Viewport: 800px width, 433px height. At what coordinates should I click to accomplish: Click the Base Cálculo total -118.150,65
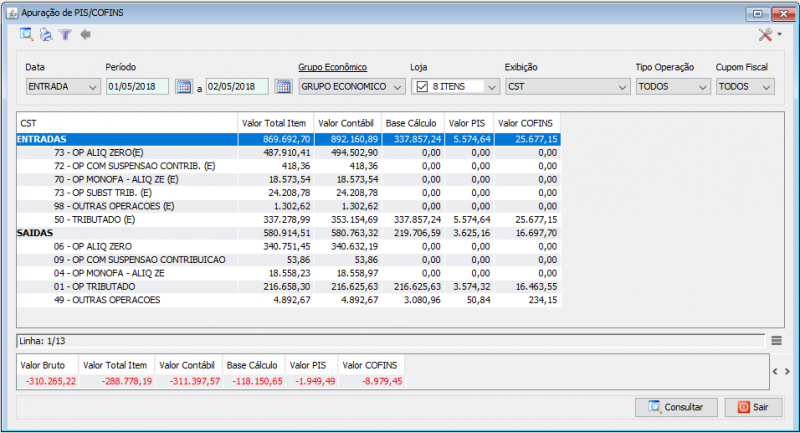pos(257,381)
